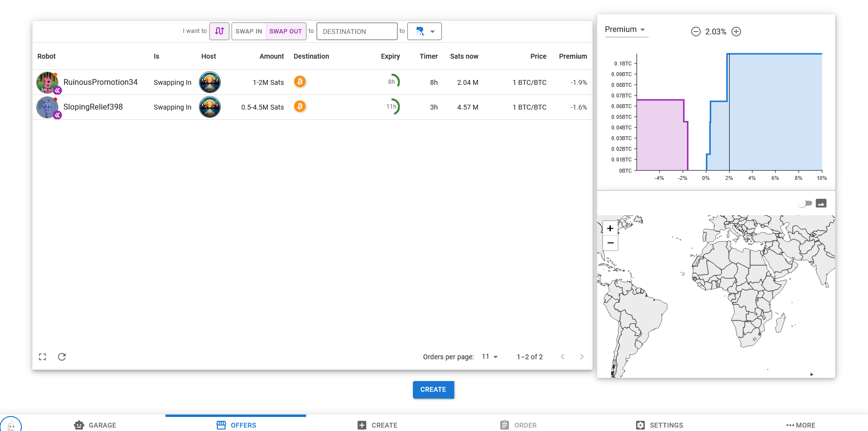This screenshot has height=431, width=868.
Task: Select the SWAP IN toggle
Action: (x=249, y=31)
